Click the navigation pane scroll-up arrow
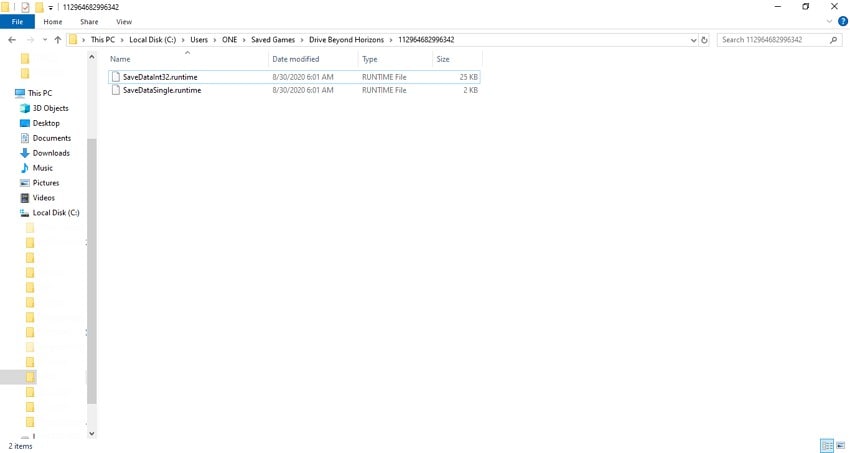This screenshot has width=850, height=453. pyautogui.click(x=92, y=57)
